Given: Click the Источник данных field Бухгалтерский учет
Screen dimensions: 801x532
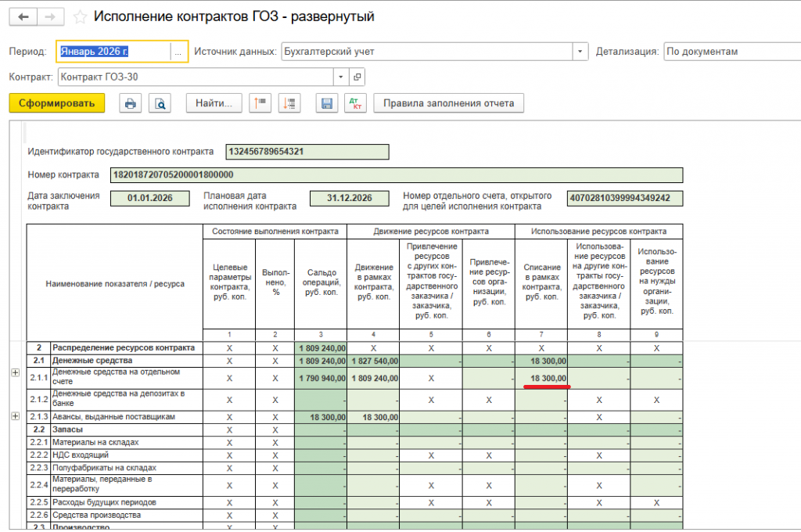Looking at the screenshot, I should pyautogui.click(x=427, y=52).
